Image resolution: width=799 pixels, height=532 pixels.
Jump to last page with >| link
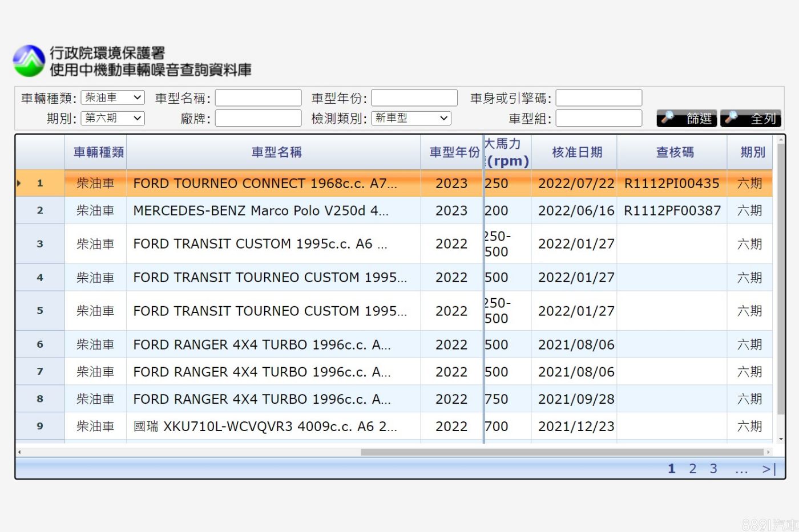tap(769, 469)
